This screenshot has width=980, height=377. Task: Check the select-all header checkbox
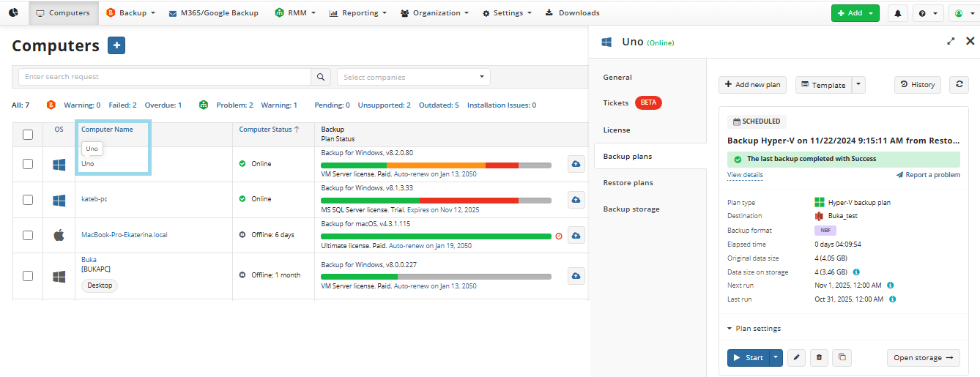28,135
